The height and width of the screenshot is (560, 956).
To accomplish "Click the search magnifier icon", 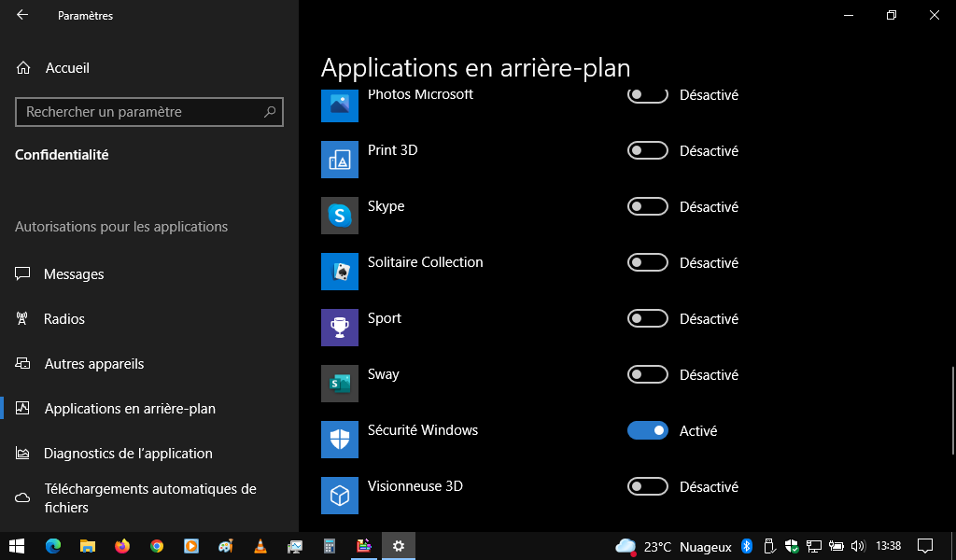I will tap(270, 112).
